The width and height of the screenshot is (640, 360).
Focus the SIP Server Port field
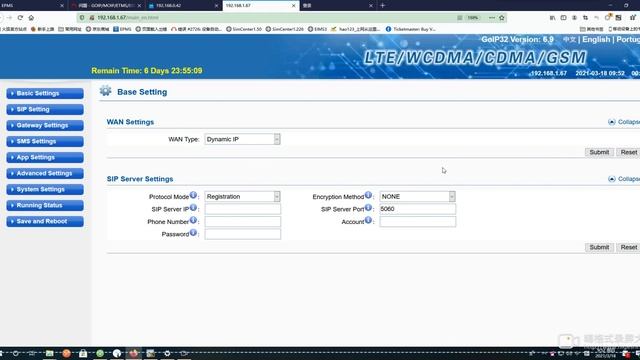[417, 209]
